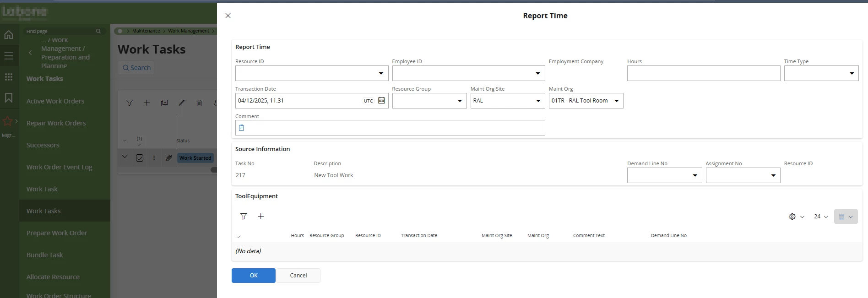Screen dimensions: 868x298
Task: Open the Demand Line No dropdown
Action: [x=694, y=175]
